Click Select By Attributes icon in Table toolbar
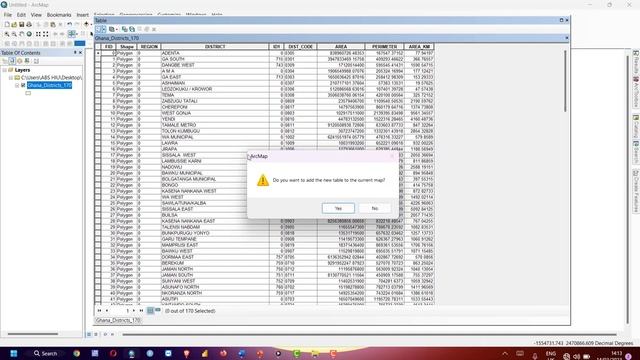This screenshot has width=640, height=360. [x=124, y=29]
